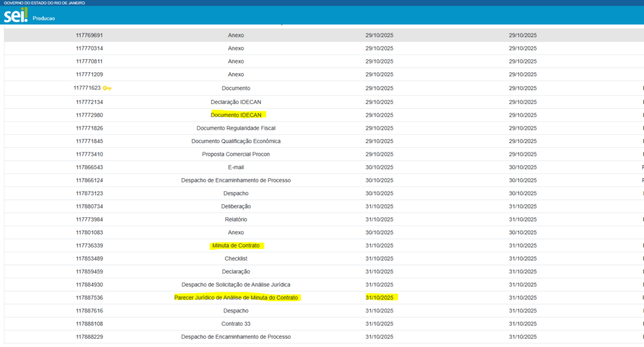Select the Declaração IDECAN document
Image resolution: width=644 pixels, height=347 pixels.
[x=236, y=101]
